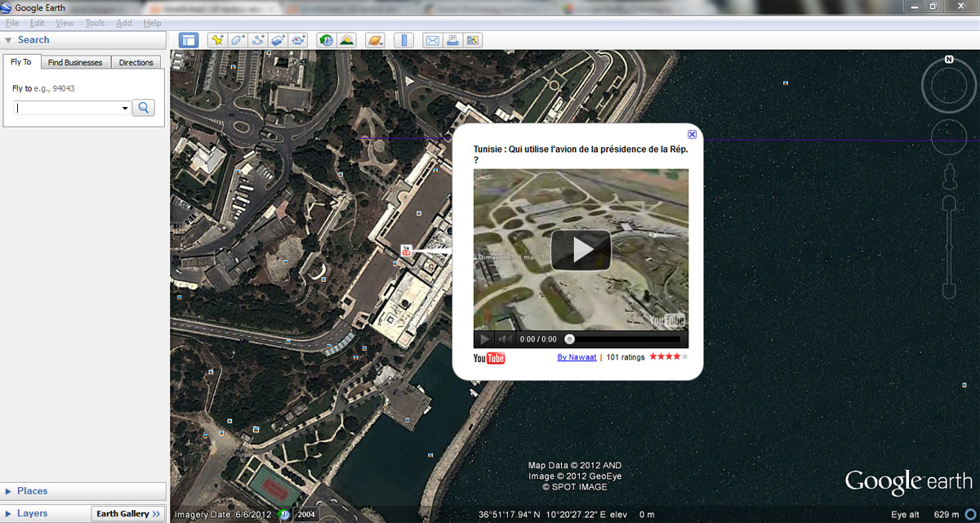The width and height of the screenshot is (980, 523).
Task: View in Google Maps icon
Action: click(473, 39)
